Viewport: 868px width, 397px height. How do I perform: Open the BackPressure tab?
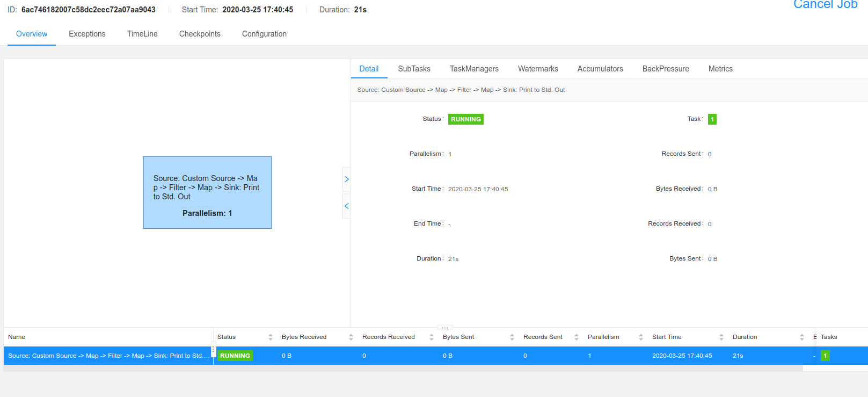click(666, 69)
